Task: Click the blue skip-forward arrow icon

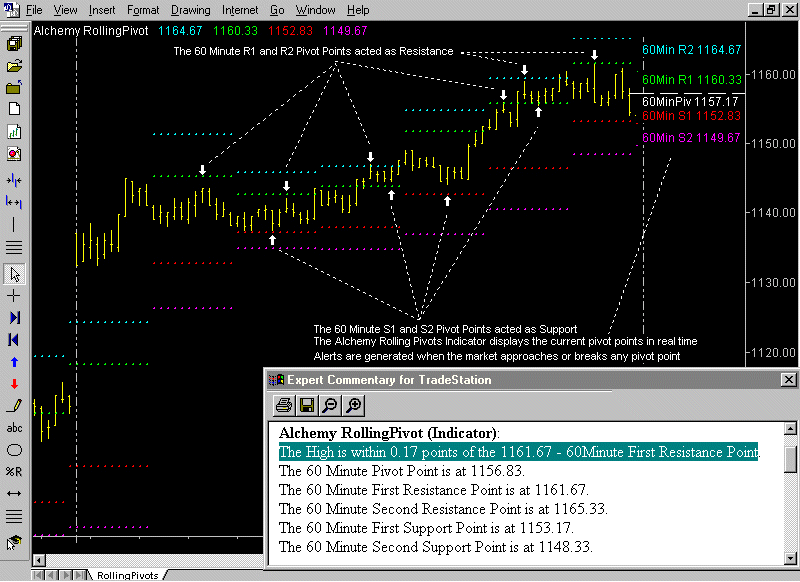Action: (14, 318)
